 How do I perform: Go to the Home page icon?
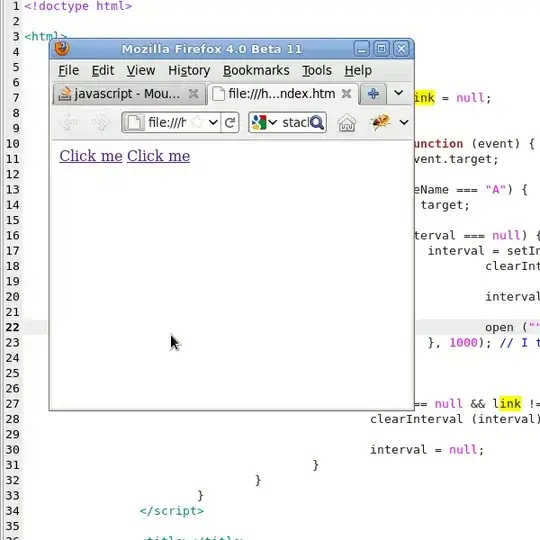[346, 123]
